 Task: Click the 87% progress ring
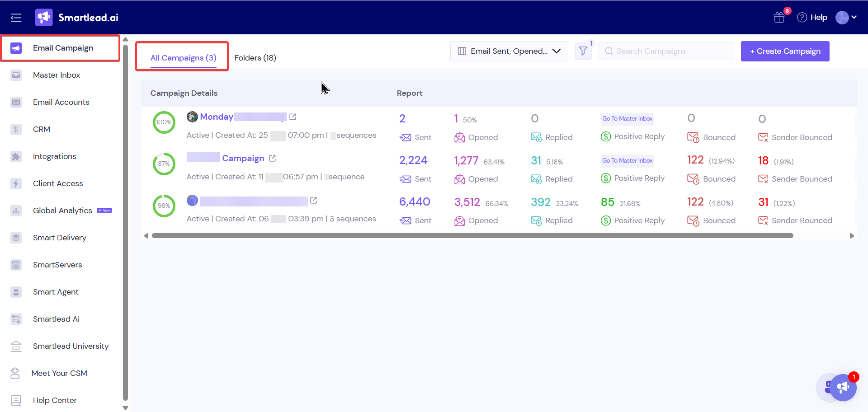tap(164, 164)
